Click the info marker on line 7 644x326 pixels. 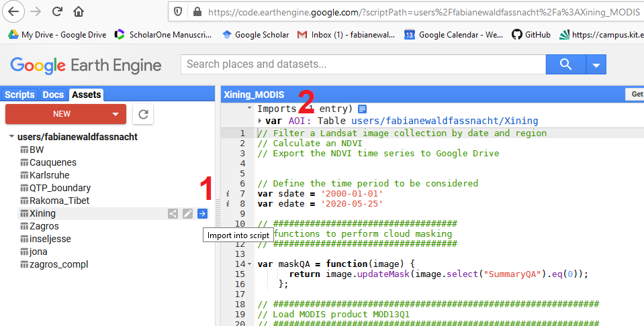pos(228,194)
